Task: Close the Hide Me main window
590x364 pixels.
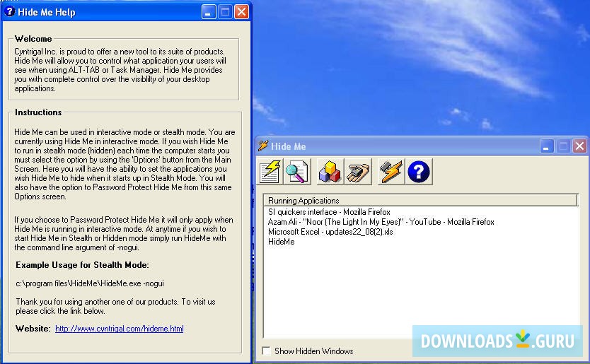Action: pyautogui.click(x=579, y=146)
